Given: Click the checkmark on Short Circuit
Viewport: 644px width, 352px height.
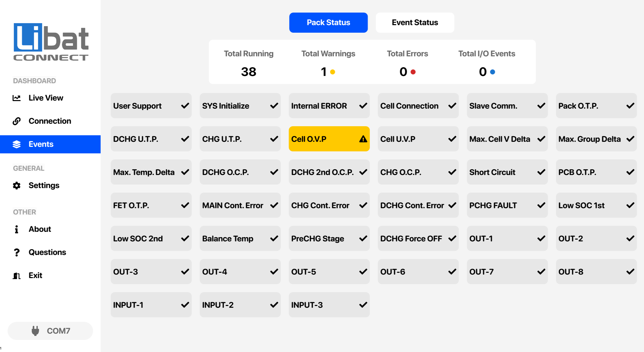Looking at the screenshot, I should pyautogui.click(x=541, y=172).
